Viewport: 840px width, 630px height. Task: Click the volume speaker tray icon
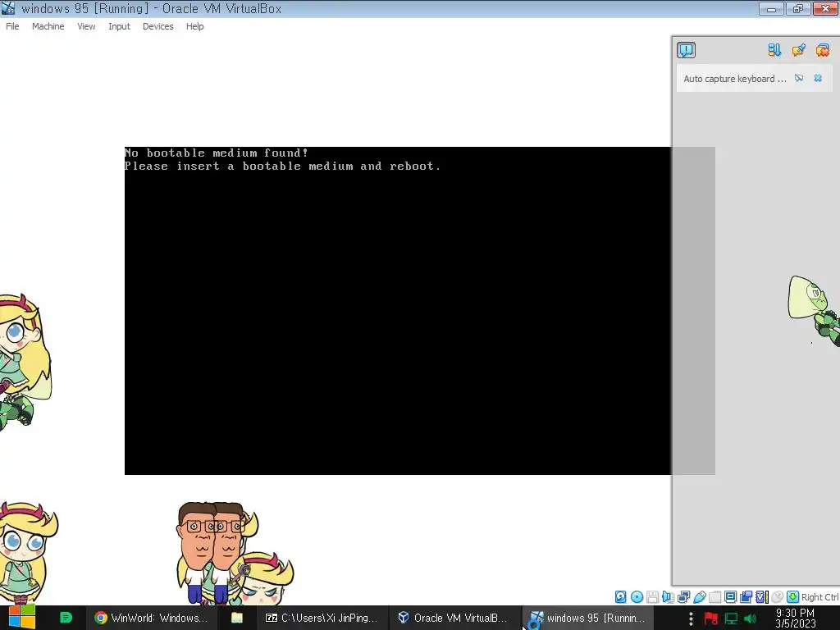(x=750, y=619)
